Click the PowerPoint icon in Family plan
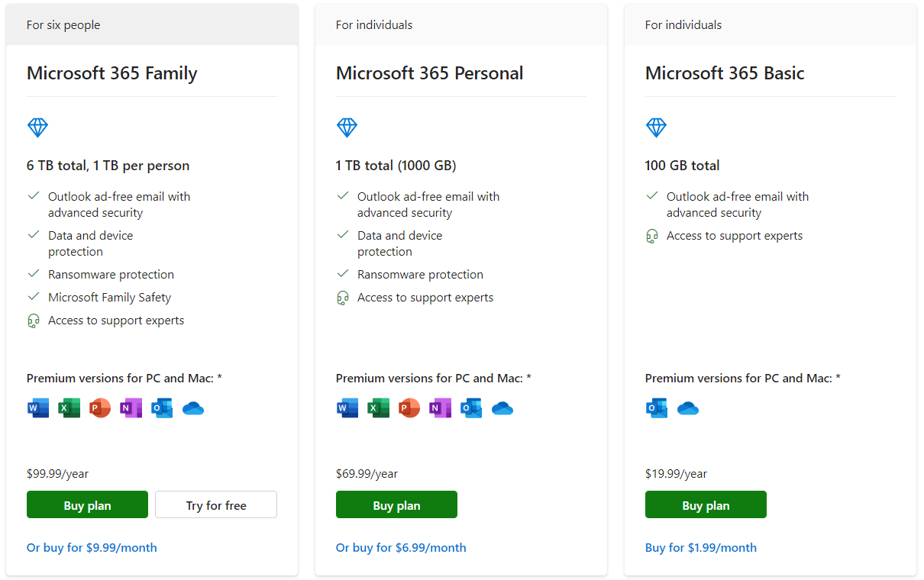The width and height of the screenshot is (924, 580). pos(100,408)
